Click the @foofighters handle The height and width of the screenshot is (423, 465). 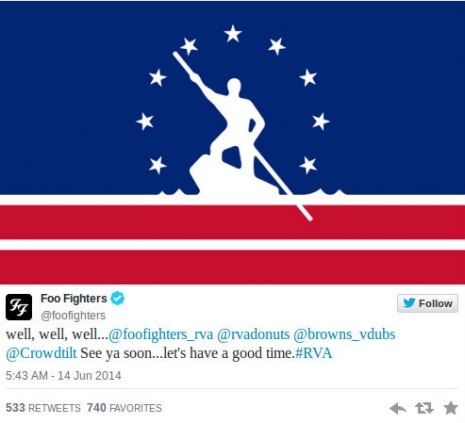coord(73,315)
